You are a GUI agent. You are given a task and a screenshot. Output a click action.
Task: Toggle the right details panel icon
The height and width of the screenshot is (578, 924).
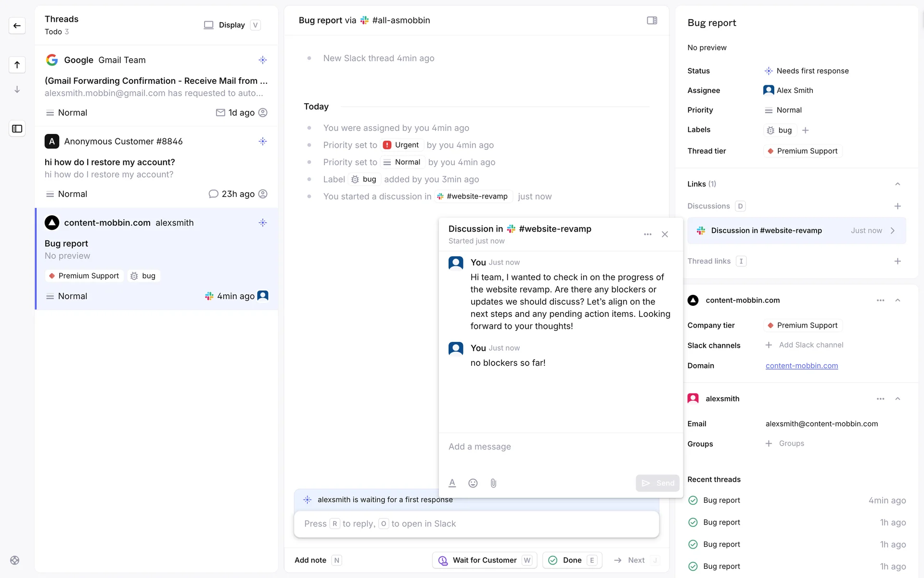pos(652,20)
